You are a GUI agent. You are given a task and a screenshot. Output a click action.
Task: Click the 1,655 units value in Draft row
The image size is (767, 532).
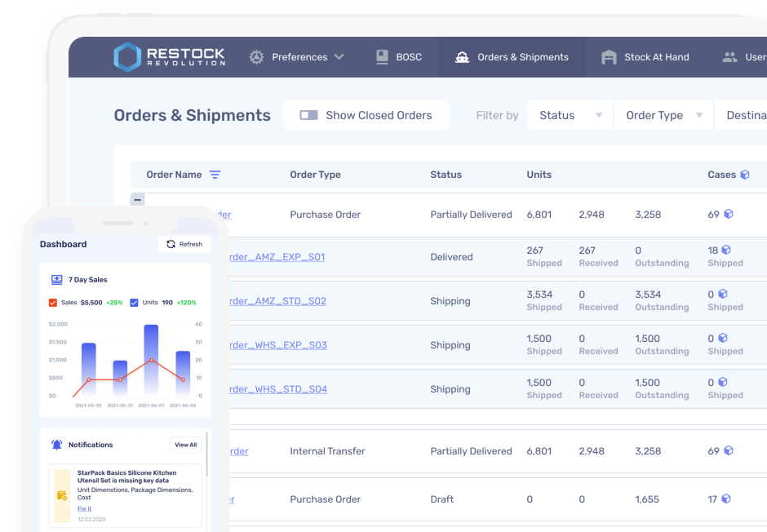[647, 499]
